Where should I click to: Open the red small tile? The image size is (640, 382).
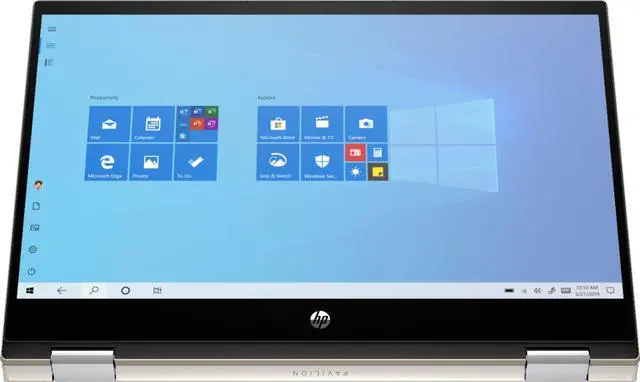pyautogui.click(x=356, y=153)
